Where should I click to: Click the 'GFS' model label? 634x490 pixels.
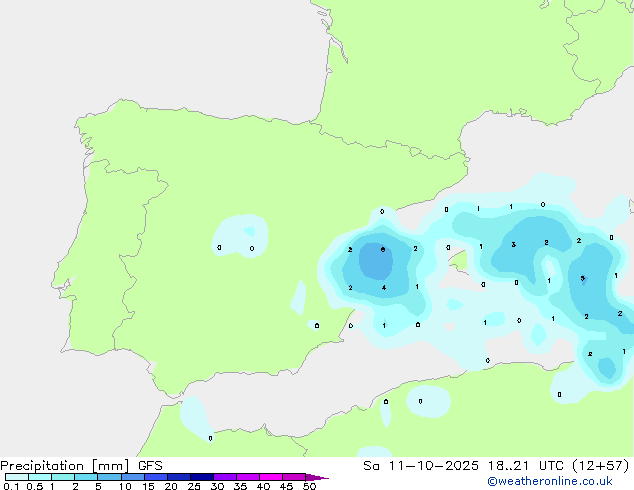(x=150, y=466)
